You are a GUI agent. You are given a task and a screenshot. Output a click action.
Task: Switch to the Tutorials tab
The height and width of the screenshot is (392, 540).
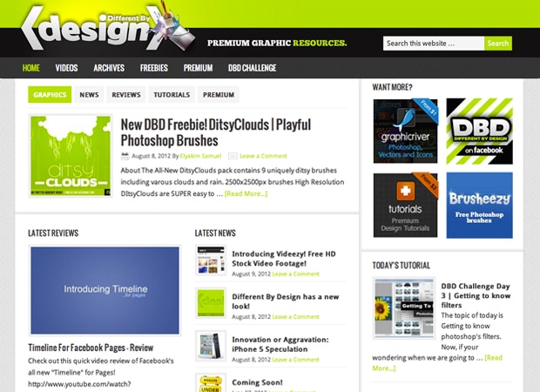point(172,94)
